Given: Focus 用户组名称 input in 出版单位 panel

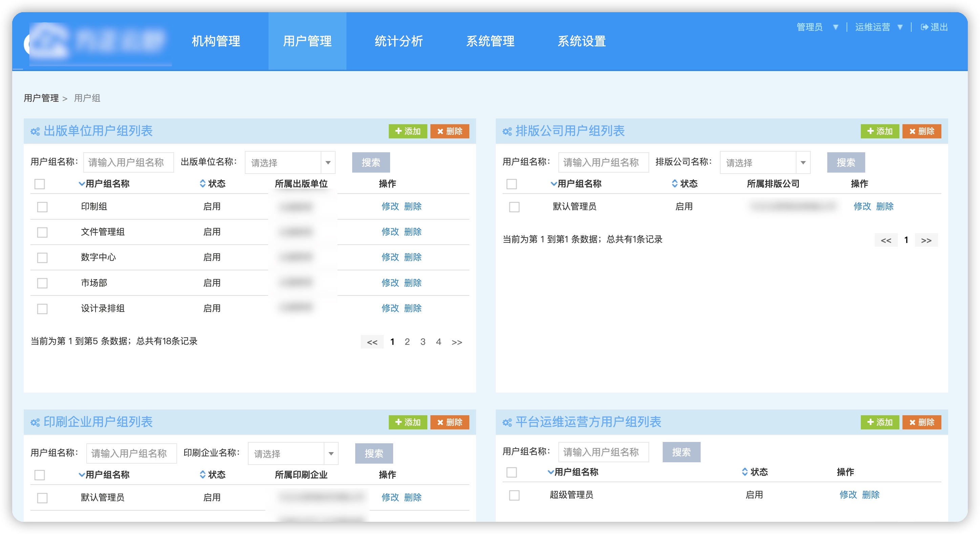Looking at the screenshot, I should (129, 163).
